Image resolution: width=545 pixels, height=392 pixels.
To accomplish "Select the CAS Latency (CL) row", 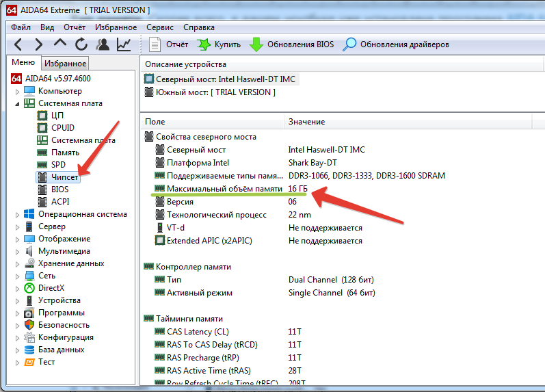I will click(x=228, y=332).
